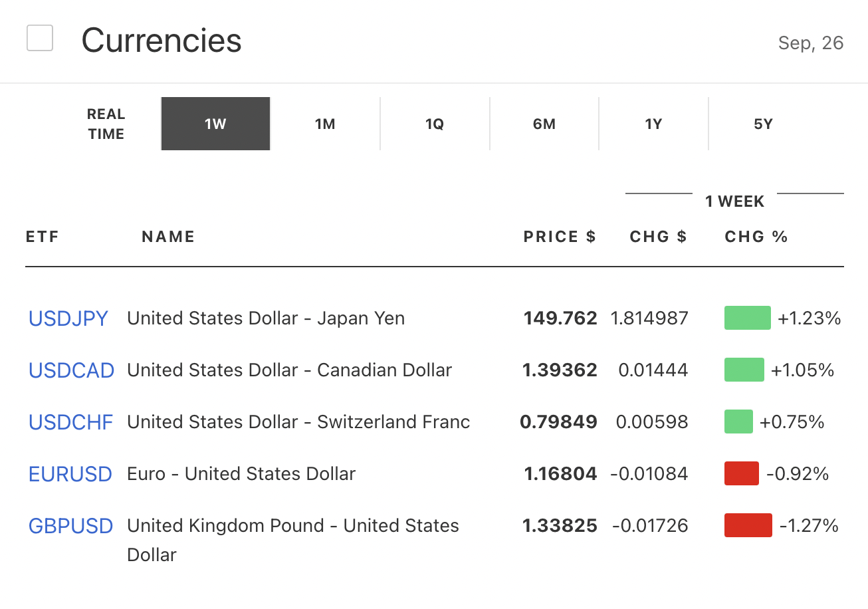Check the Currencies checkbox
This screenshot has height=609, width=868.
(40, 39)
